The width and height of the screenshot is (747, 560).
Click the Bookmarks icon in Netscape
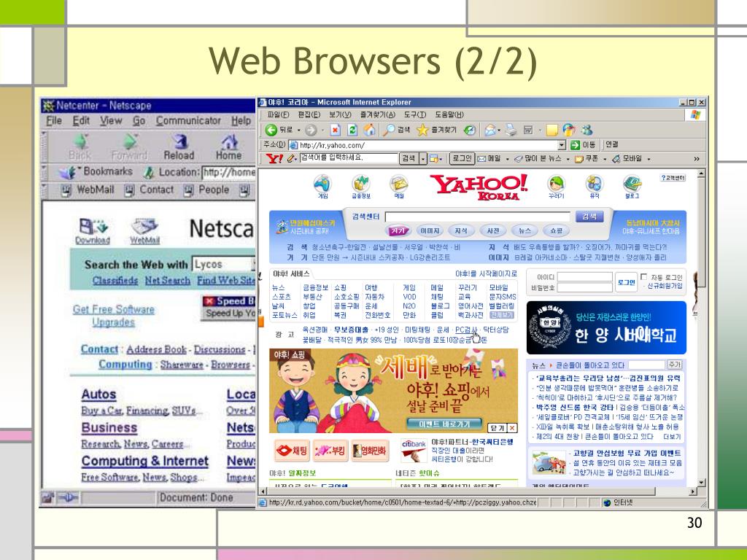[x=68, y=172]
